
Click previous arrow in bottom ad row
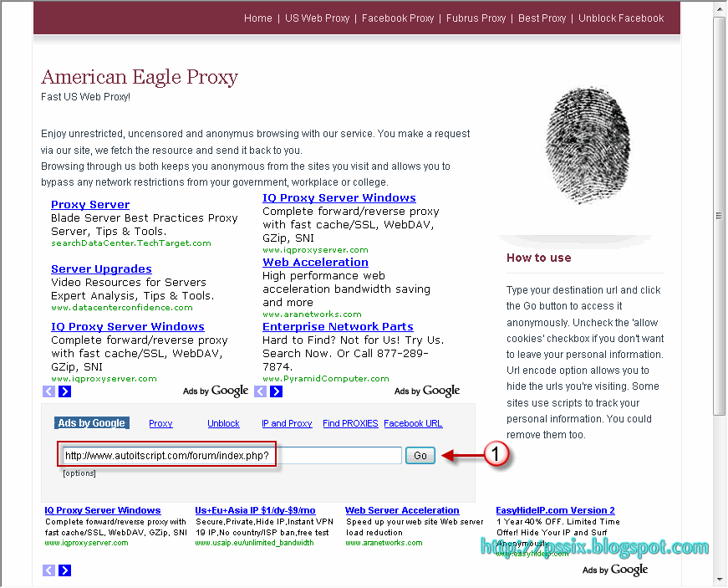click(x=48, y=570)
